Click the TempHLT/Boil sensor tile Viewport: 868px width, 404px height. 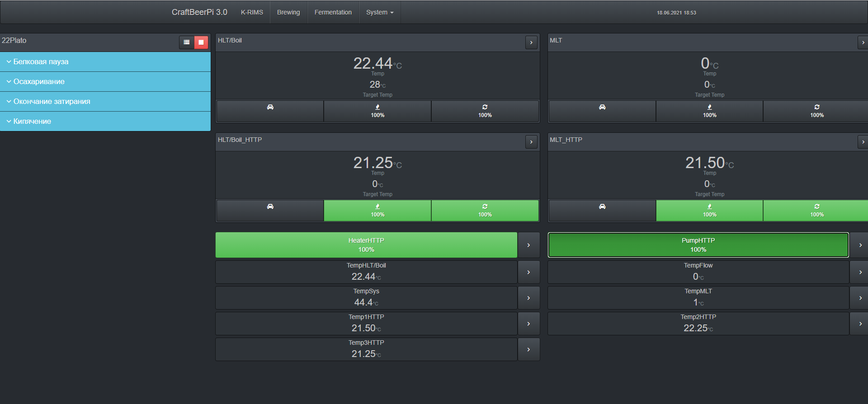(x=366, y=272)
